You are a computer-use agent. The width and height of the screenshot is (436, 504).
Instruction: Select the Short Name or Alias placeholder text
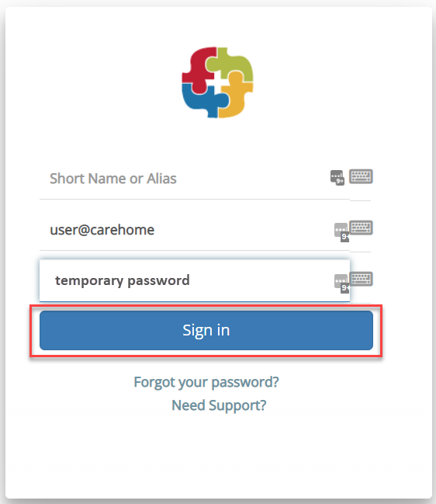[113, 179]
